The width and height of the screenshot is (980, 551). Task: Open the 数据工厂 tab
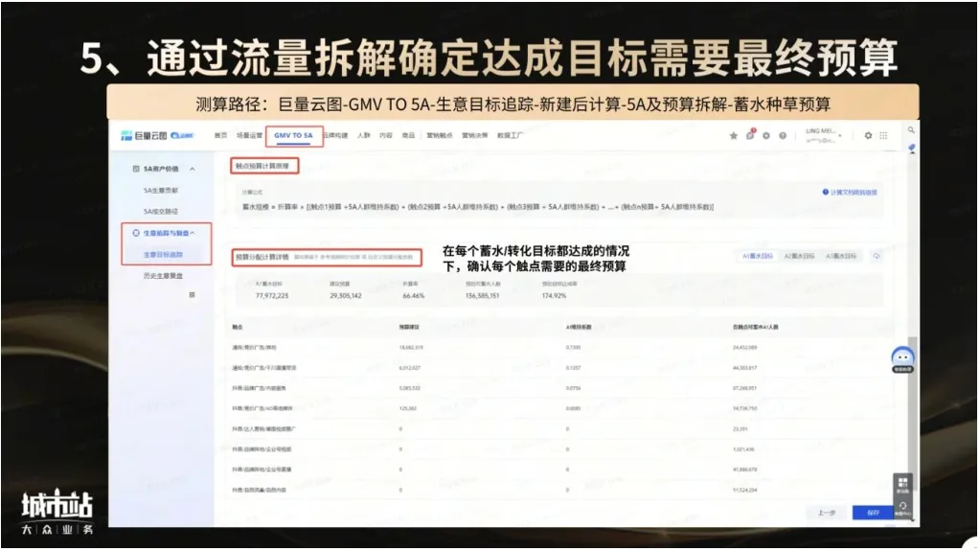point(510,136)
